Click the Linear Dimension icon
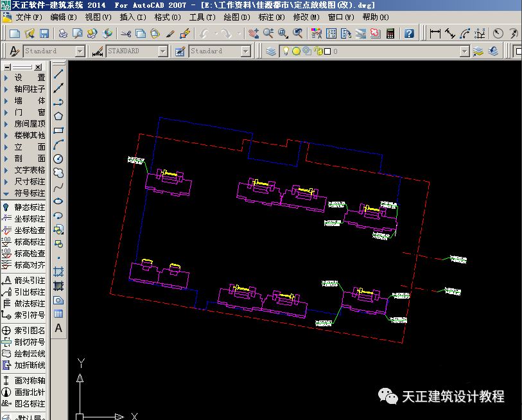Screen dimensions: 522x420 click(435, 33)
